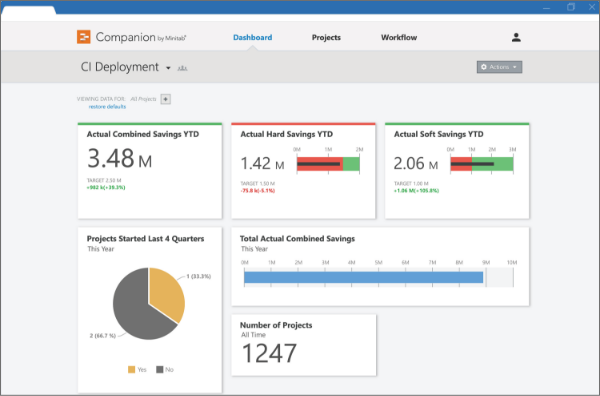Open the user profile icon
The image size is (600, 396).
tap(516, 37)
